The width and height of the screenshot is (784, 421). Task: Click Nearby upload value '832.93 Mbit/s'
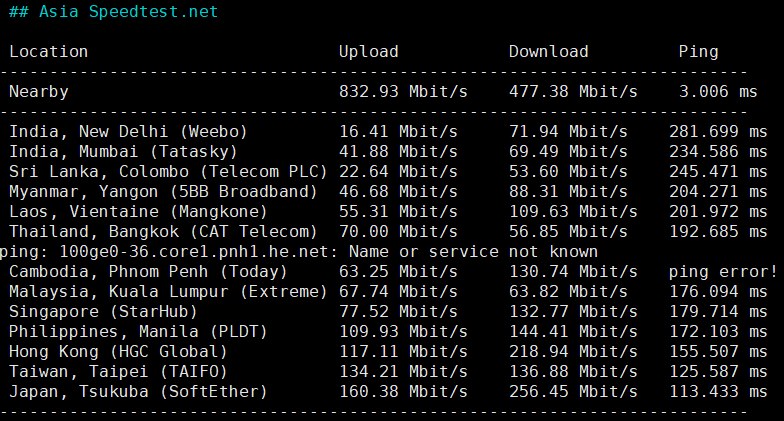[x=404, y=92]
